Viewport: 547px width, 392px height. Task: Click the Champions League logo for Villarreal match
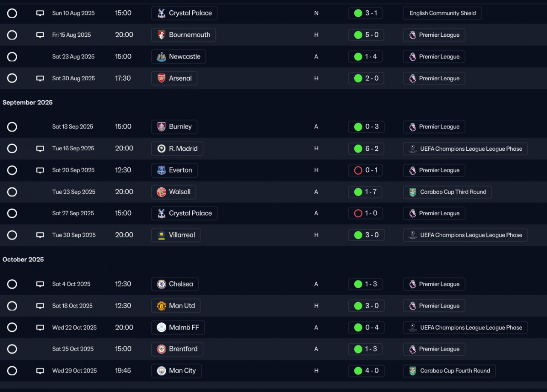pos(412,235)
